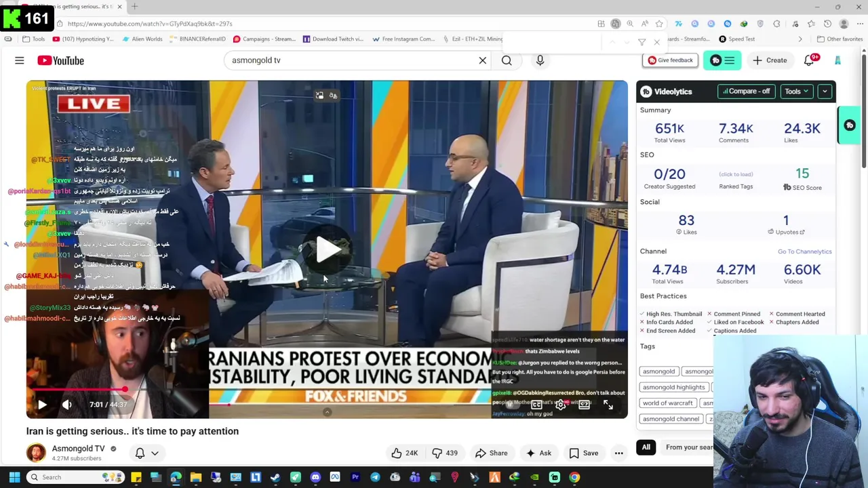
Task: Enter fullscreen on the video player
Action: tap(608, 405)
